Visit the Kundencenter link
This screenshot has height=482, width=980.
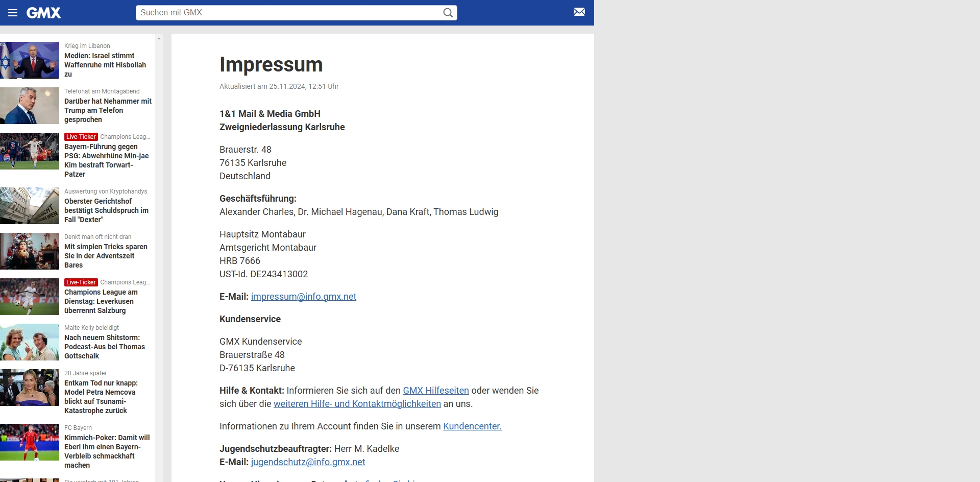click(x=472, y=426)
